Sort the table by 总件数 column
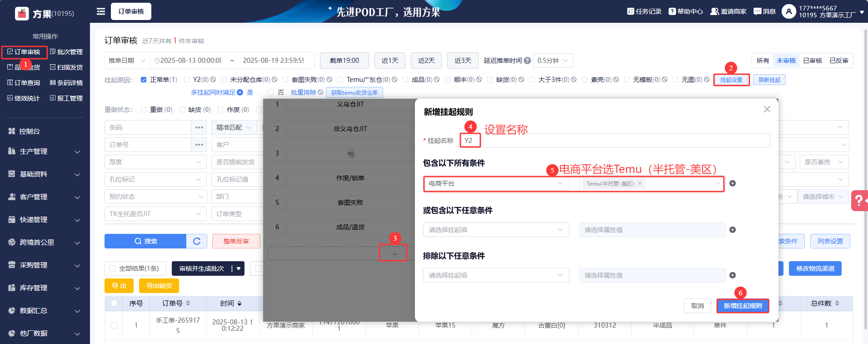Viewport: 868px width, 344px height. pos(837,304)
